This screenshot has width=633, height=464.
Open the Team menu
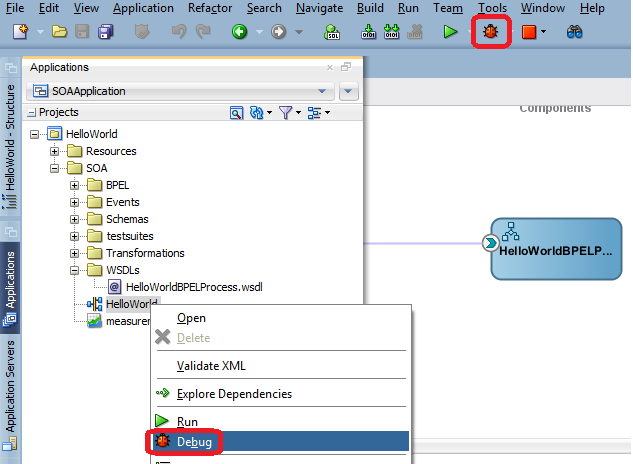[x=448, y=8]
